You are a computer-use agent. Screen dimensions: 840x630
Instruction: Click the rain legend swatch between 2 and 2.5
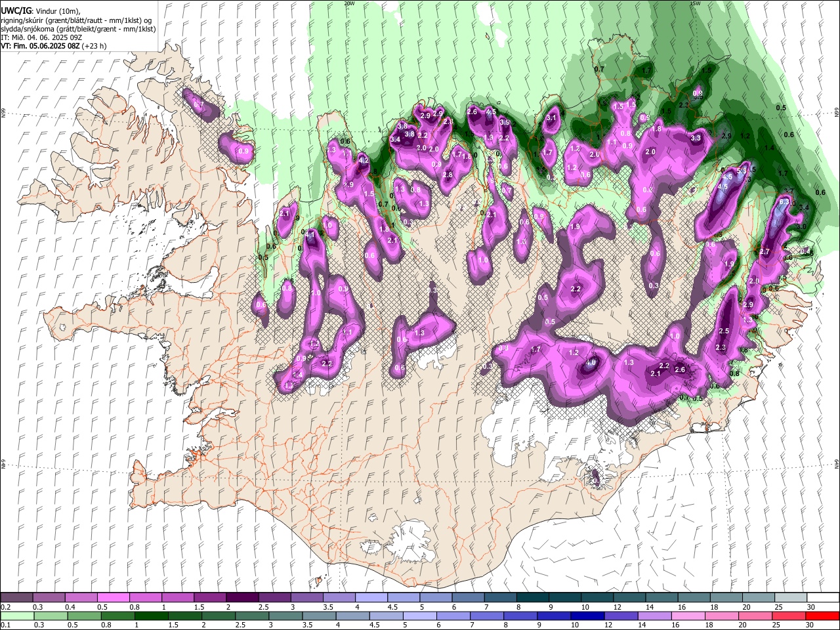(218, 616)
